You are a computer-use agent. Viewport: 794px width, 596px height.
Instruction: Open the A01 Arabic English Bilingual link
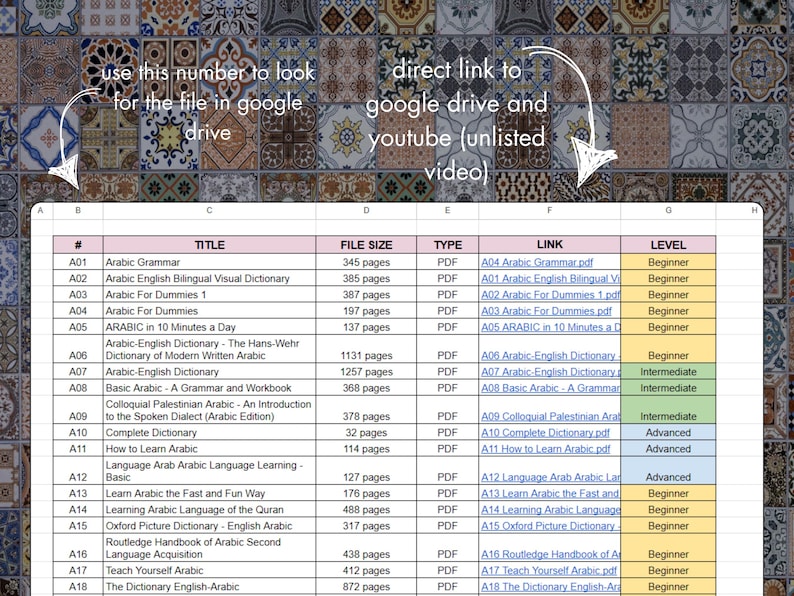(550, 279)
